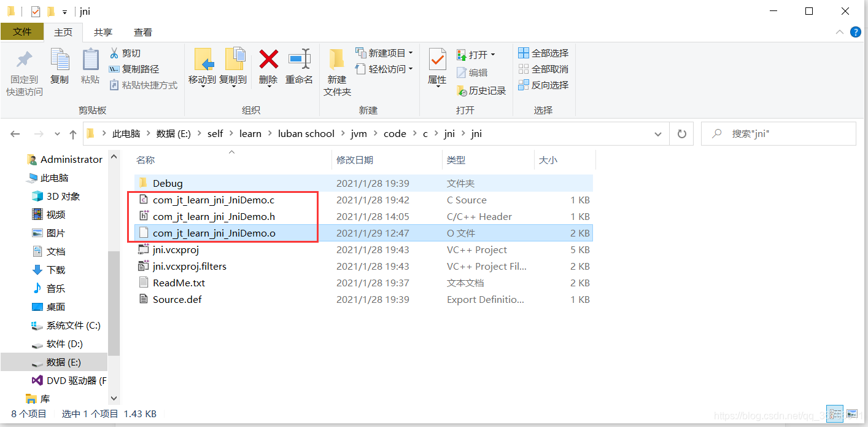Viewport: 868px width, 427px height.
Task: Click 'jvm' breadcrumb in address bar
Action: tap(359, 134)
